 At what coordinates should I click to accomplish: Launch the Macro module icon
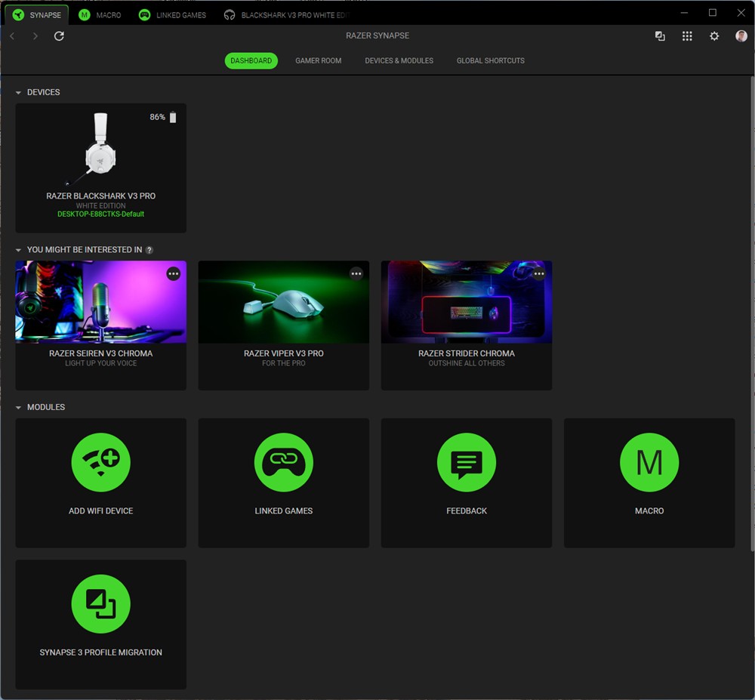649,462
